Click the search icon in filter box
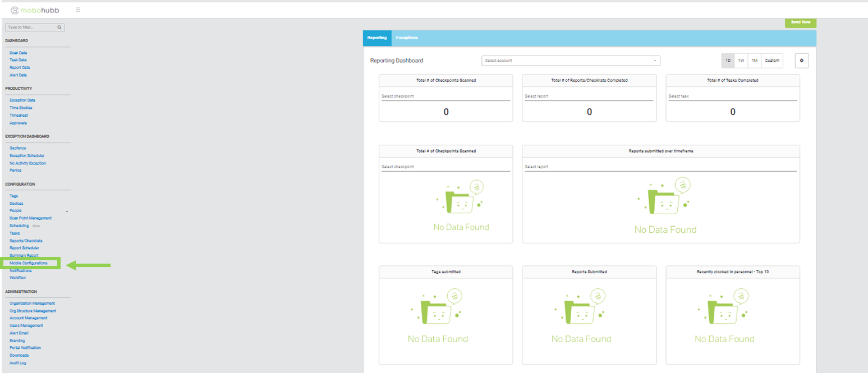Image resolution: width=868 pixels, height=373 pixels. 59,27
